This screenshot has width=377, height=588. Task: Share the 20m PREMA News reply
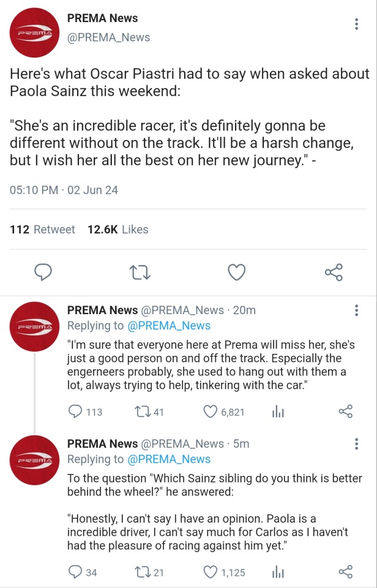point(346,412)
